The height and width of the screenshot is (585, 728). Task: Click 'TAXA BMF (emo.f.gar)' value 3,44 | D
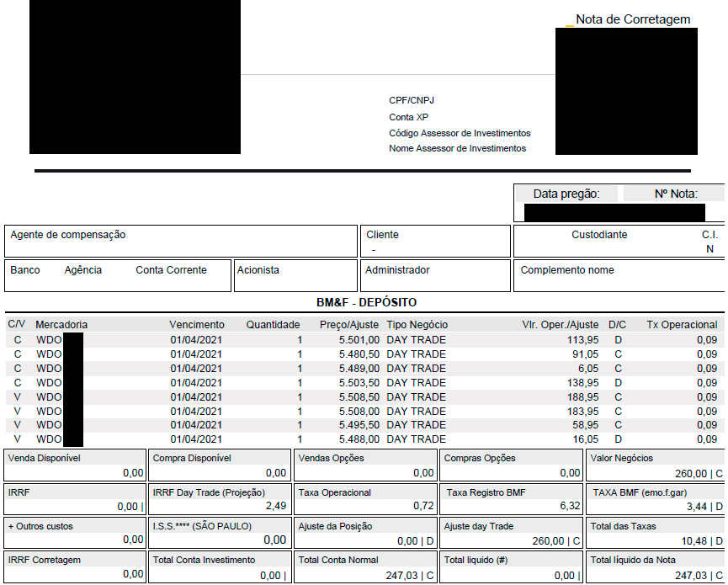704,507
